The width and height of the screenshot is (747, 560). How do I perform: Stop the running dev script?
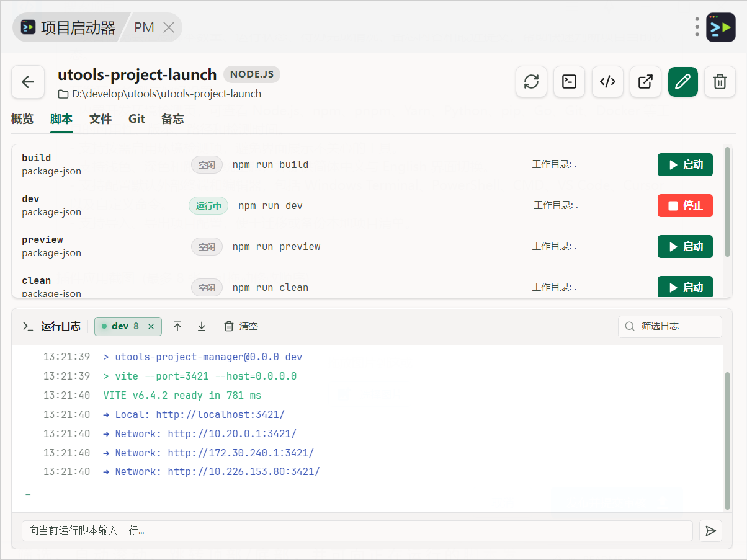click(685, 206)
